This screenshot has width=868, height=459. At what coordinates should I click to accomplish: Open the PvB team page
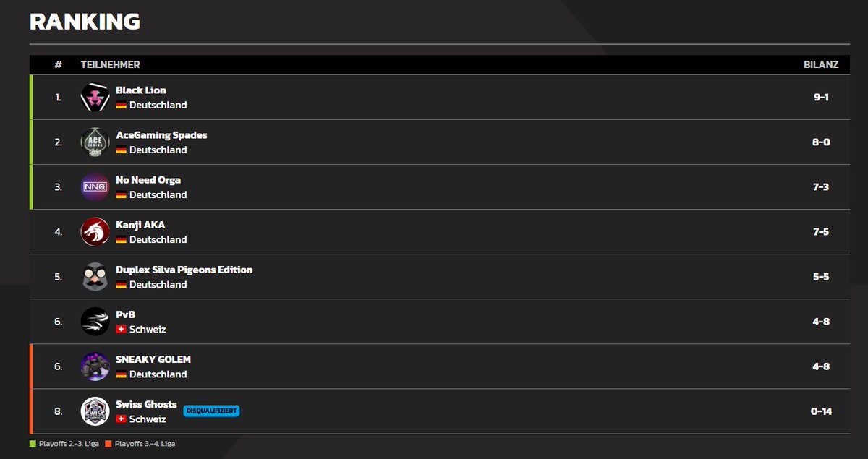[x=125, y=314]
